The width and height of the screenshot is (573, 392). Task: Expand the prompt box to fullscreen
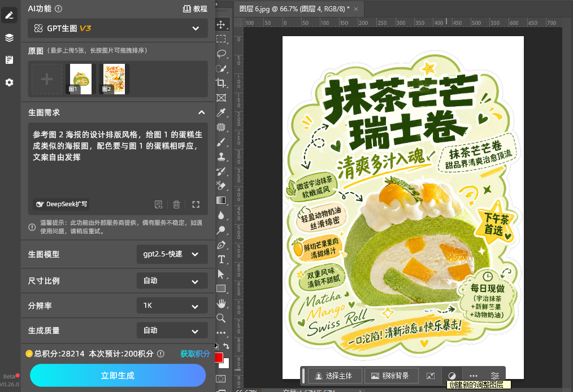[196, 204]
